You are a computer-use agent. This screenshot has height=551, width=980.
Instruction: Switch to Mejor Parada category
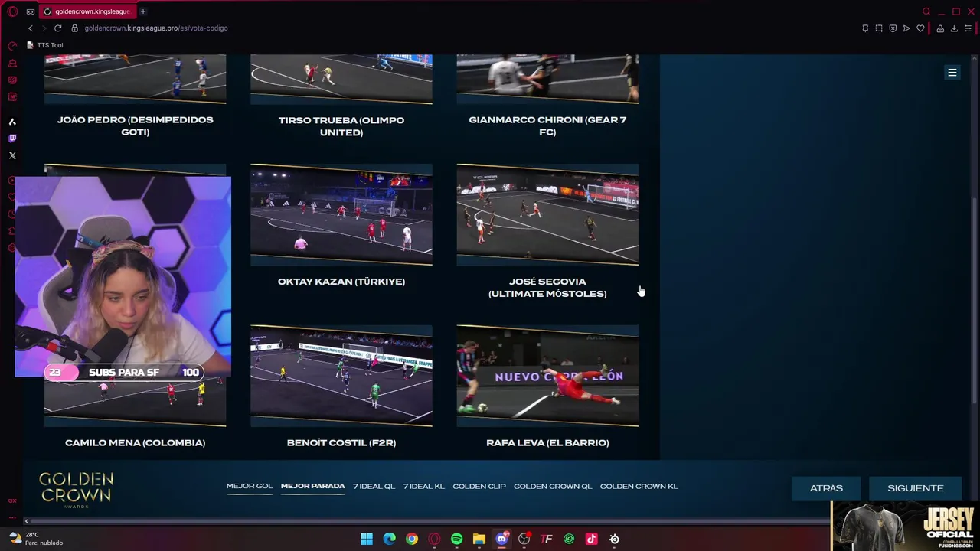click(312, 487)
